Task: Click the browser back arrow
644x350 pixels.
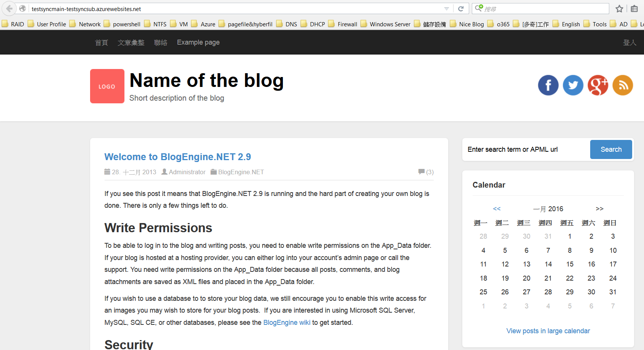Action: click(9, 8)
